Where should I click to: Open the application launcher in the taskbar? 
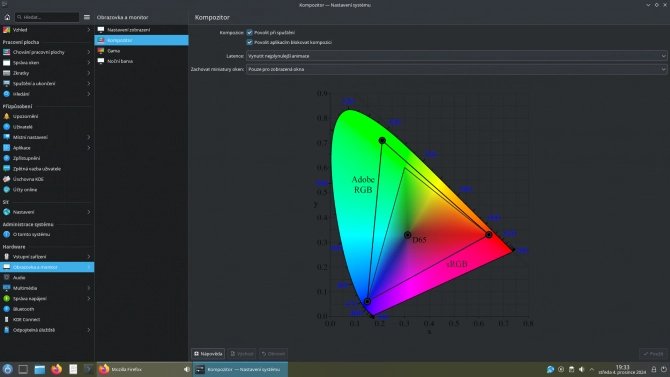7,369
